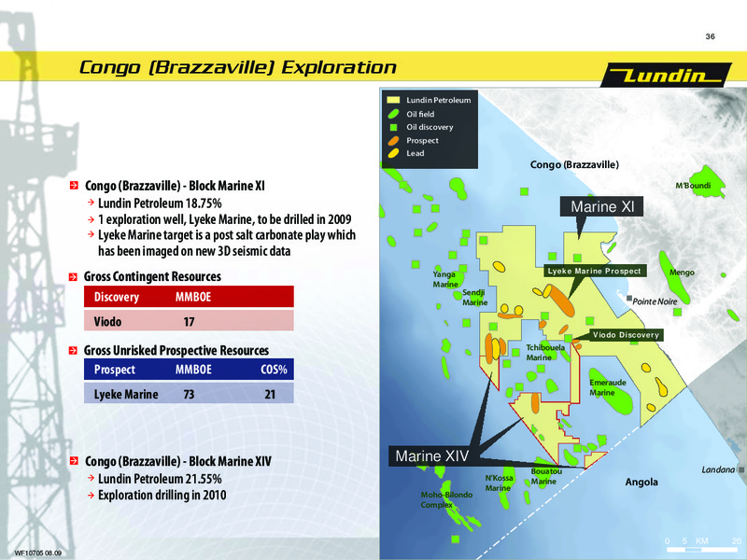
Task: Click the N'Kossa Marine map label
Action: tap(499, 483)
